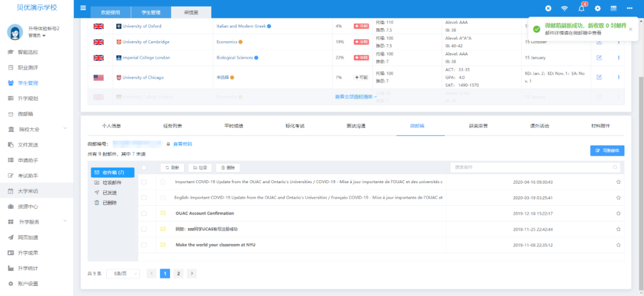Open the settings gear in the top bar
The image size is (644, 296).
pyautogui.click(x=597, y=8)
